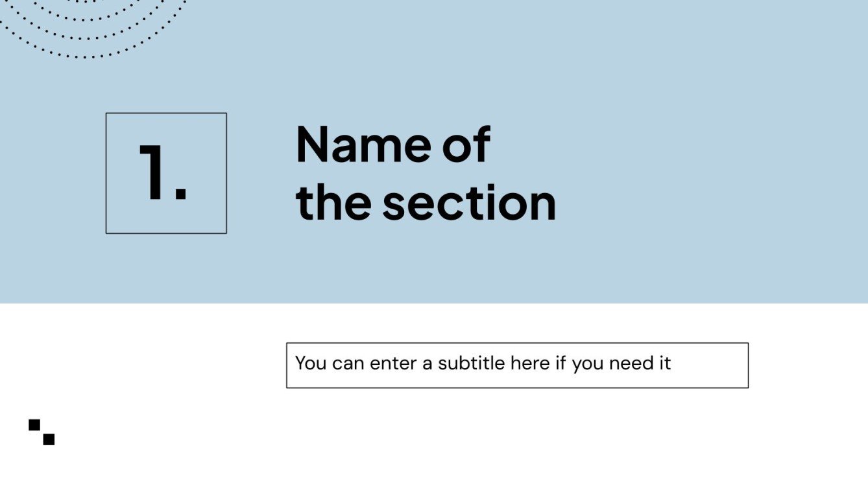Viewport: 868px width, 488px height.
Task: Place cursor after "it" in the subtitle
Action: pyautogui.click(x=672, y=363)
